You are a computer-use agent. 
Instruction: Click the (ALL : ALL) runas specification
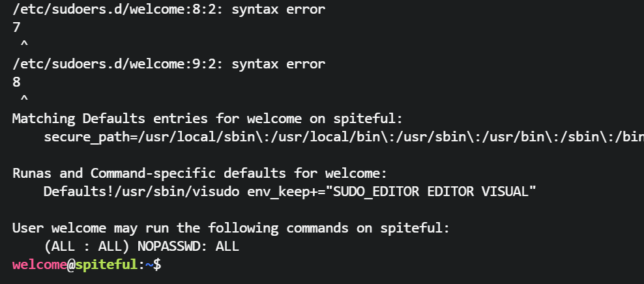click(x=82, y=246)
